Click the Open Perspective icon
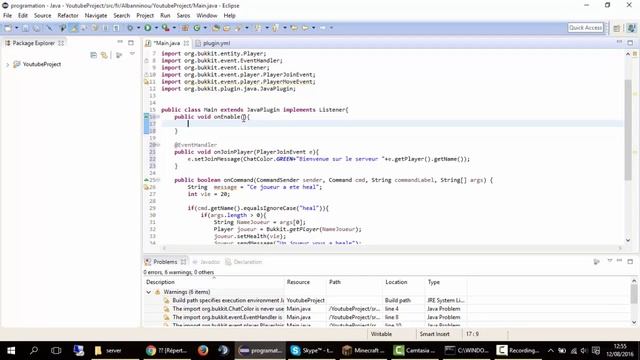 [x=617, y=28]
